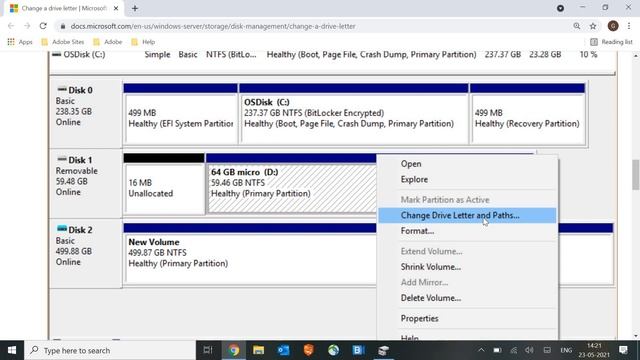The image size is (640, 360).
Task: Open Properties from the context menu
Action: pyautogui.click(x=467, y=318)
